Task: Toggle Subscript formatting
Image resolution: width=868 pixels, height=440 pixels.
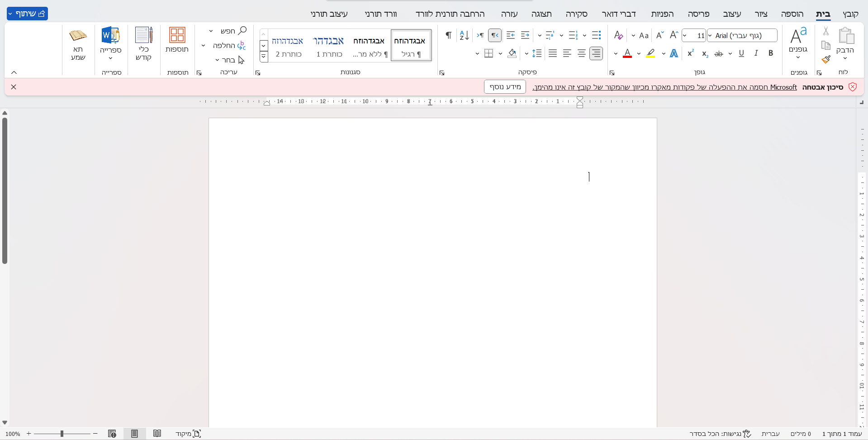Action: coord(705,53)
